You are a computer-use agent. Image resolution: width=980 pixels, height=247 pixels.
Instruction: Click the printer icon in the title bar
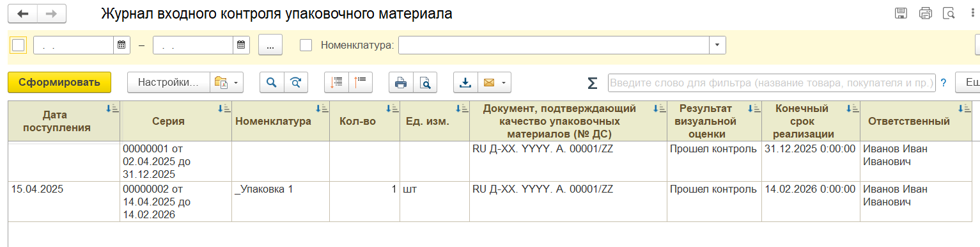925,13
